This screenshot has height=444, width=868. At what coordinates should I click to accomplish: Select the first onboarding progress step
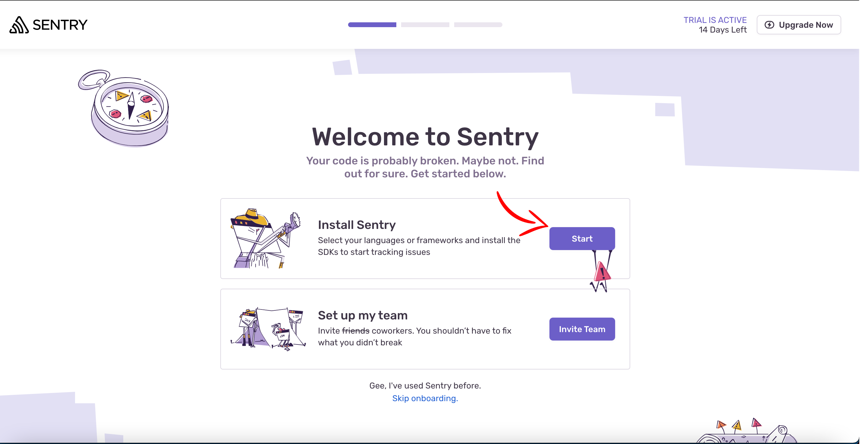(372, 25)
